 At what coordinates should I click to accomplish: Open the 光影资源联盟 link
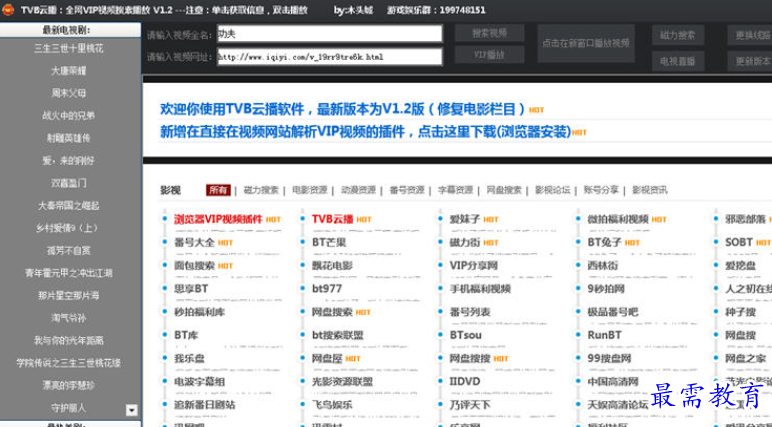342,381
